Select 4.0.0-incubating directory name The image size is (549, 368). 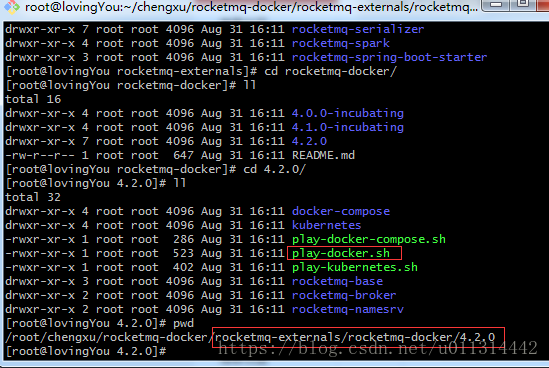point(348,113)
